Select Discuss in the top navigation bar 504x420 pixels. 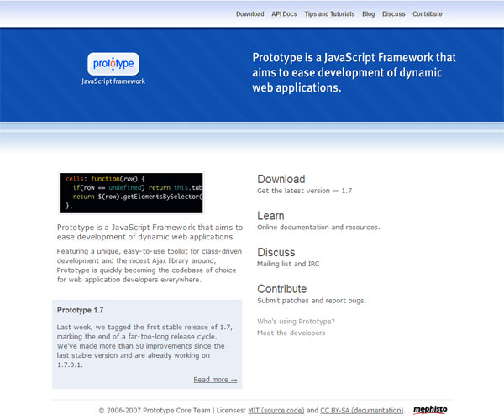click(393, 14)
